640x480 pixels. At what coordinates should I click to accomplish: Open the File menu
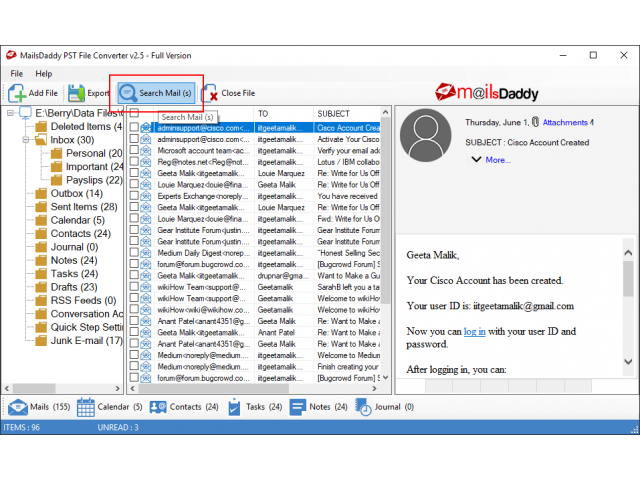(x=17, y=74)
